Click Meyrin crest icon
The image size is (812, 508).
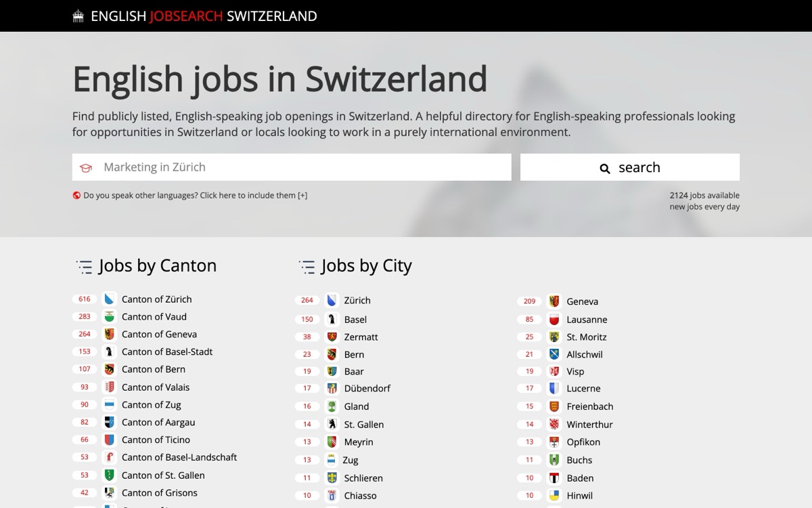332,442
